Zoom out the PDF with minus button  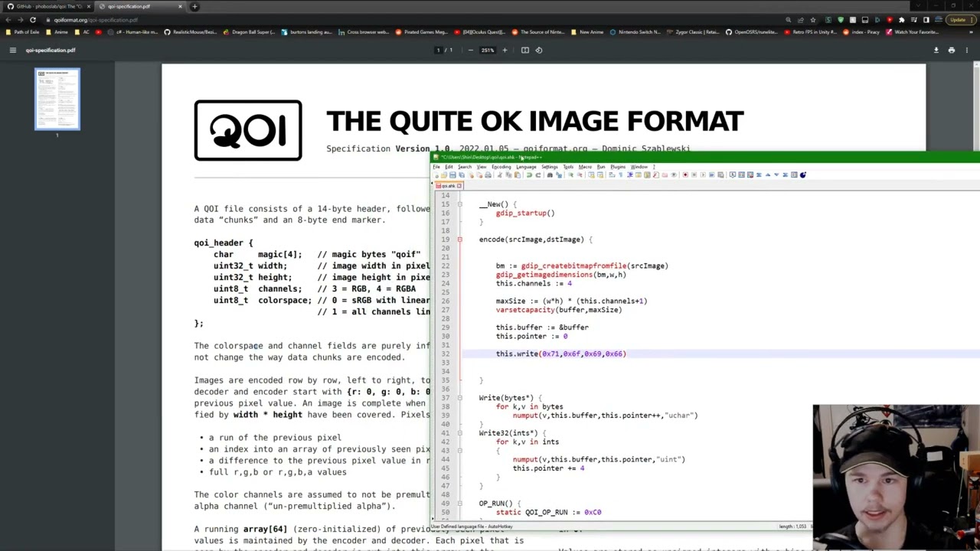click(470, 50)
